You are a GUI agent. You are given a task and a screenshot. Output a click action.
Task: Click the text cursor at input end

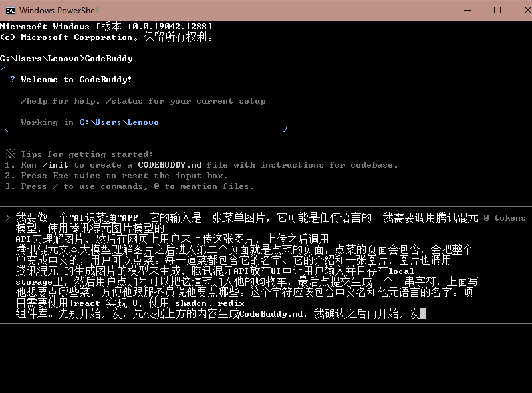pyautogui.click(x=423, y=314)
